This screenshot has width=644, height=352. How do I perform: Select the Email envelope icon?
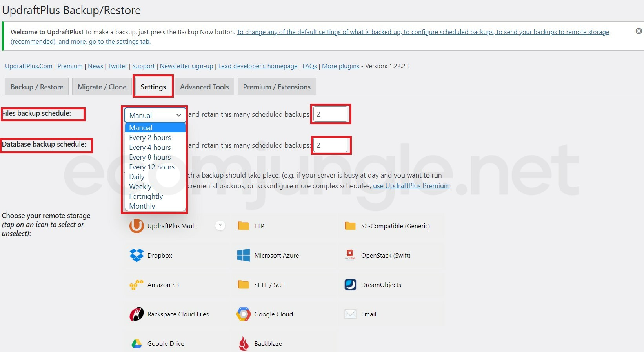coord(350,314)
